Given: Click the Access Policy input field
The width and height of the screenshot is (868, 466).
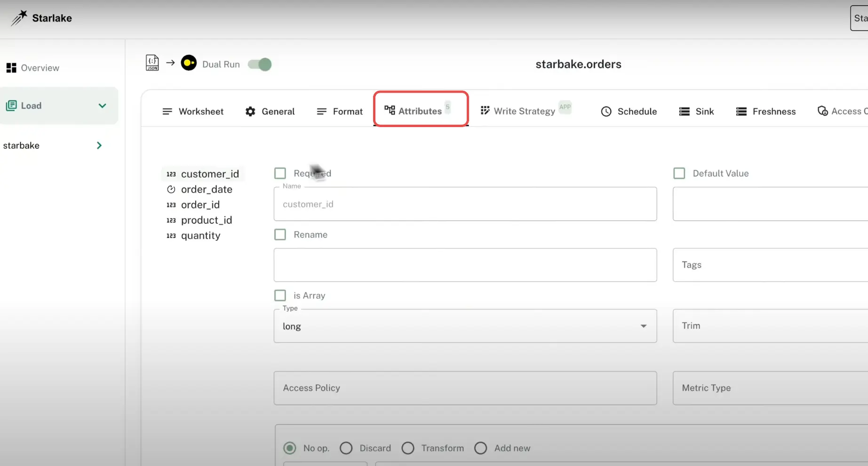Looking at the screenshot, I should 465,388.
